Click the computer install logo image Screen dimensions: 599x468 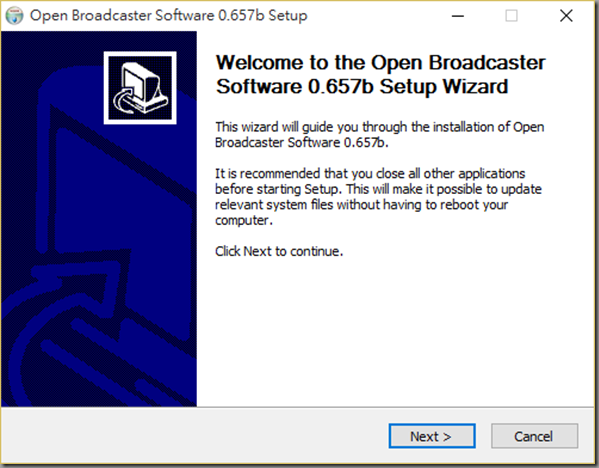coord(140,88)
